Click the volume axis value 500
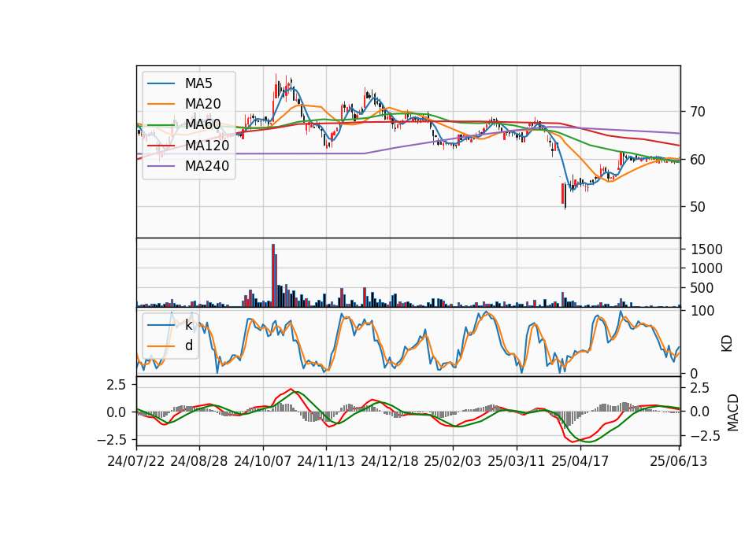Image resolution: width=756 pixels, height=543 pixels. [702, 288]
